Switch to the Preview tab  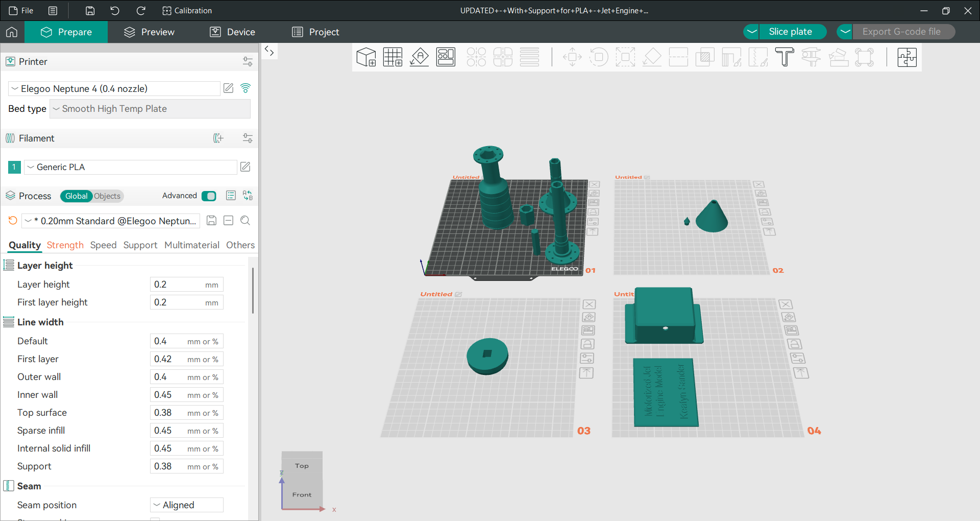pos(149,32)
